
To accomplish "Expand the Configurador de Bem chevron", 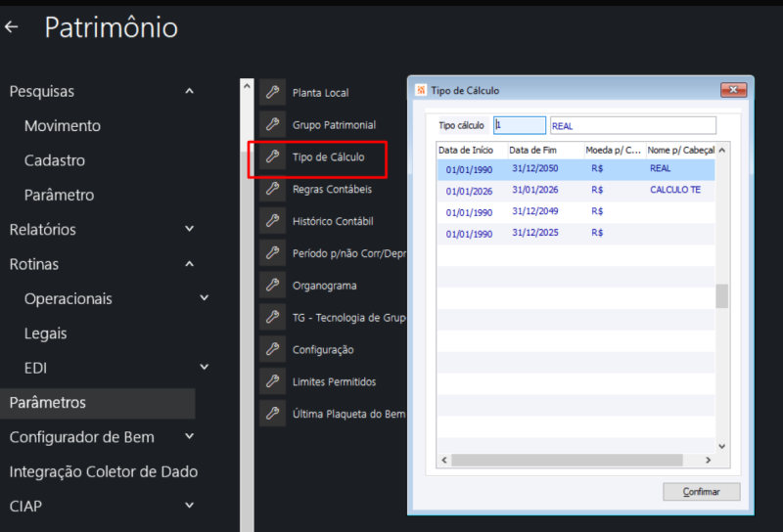I will [189, 436].
